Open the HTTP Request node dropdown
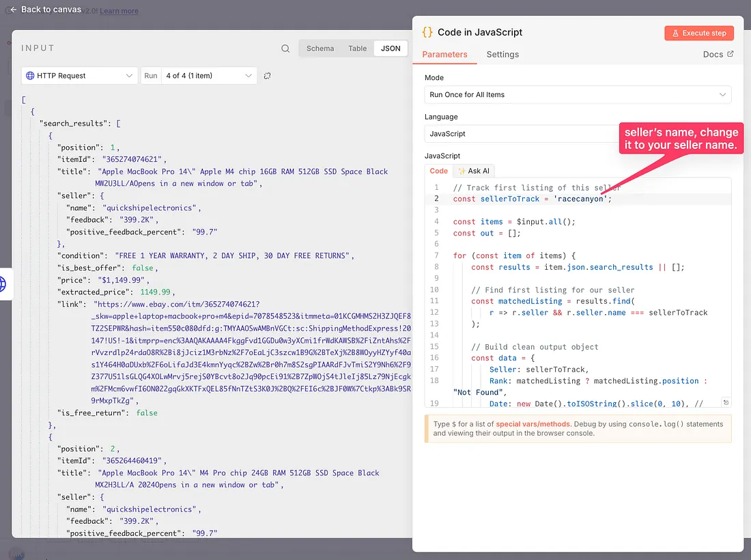Screen dimensions: 751x560 tap(80, 76)
